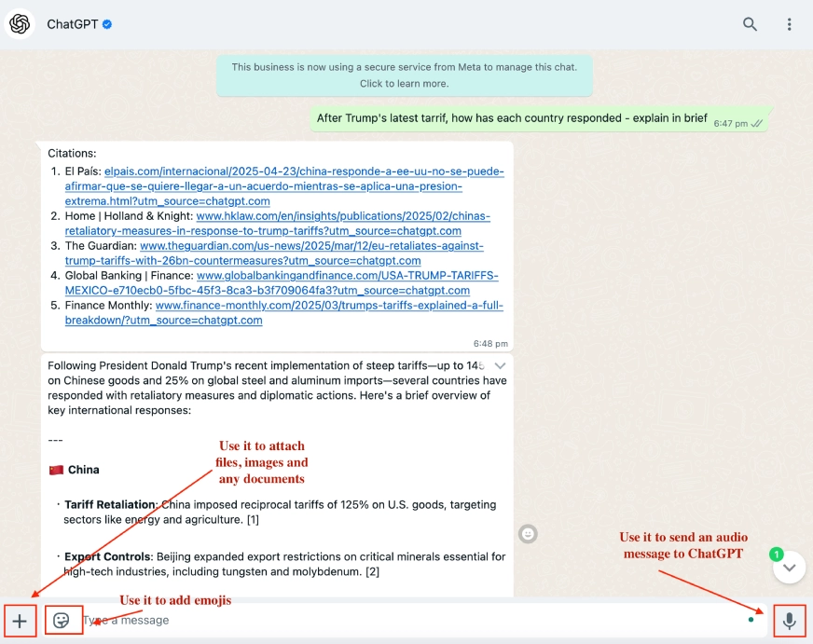Click the ChatGPT contact name in the header
Viewport: 813px width, 644px height.
72,24
